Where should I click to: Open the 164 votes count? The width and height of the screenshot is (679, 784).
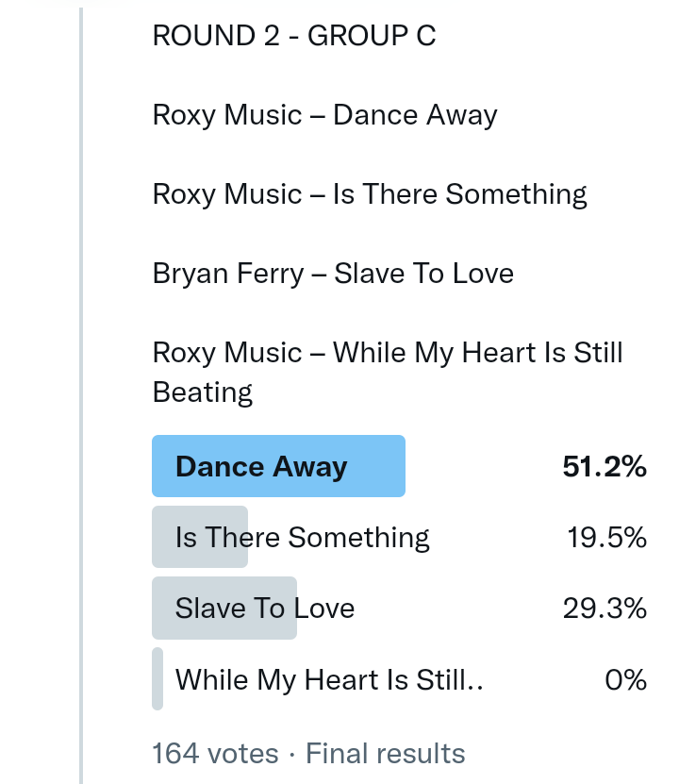coord(215,754)
